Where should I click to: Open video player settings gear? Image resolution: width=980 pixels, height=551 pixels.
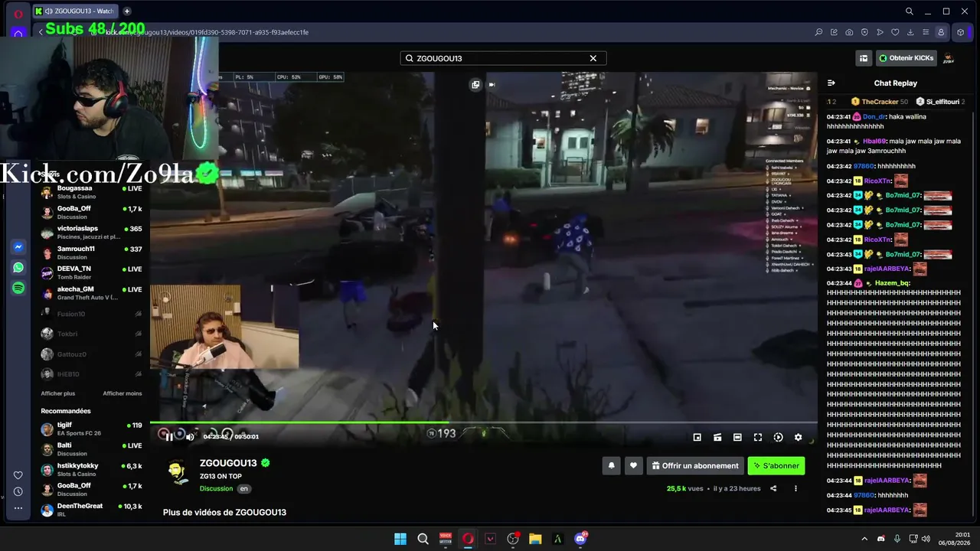point(798,437)
